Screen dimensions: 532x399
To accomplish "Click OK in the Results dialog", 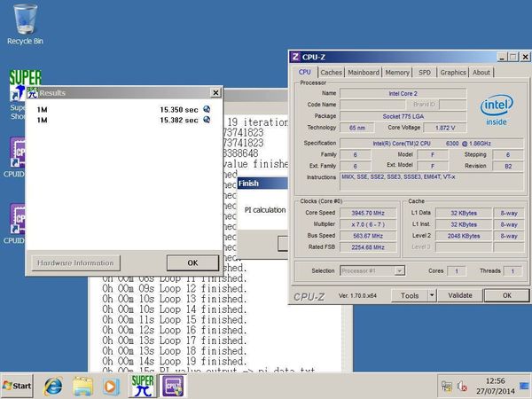I will coord(192,262).
